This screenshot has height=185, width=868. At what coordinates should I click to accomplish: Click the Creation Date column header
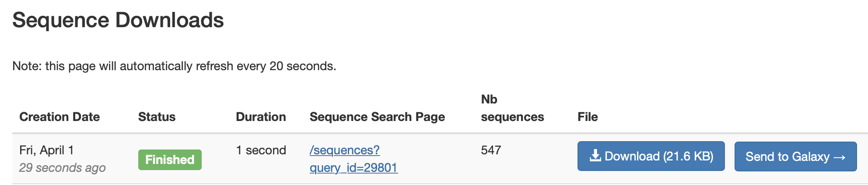pyautogui.click(x=59, y=117)
